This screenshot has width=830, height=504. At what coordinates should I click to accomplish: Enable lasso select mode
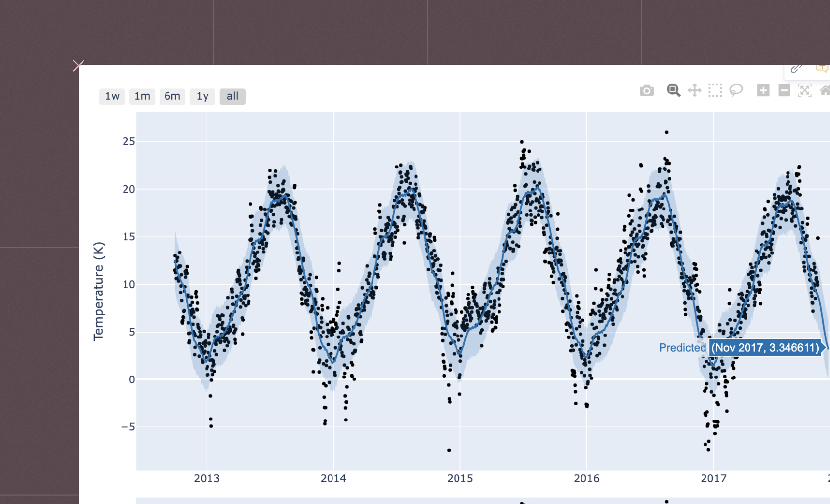coord(736,91)
